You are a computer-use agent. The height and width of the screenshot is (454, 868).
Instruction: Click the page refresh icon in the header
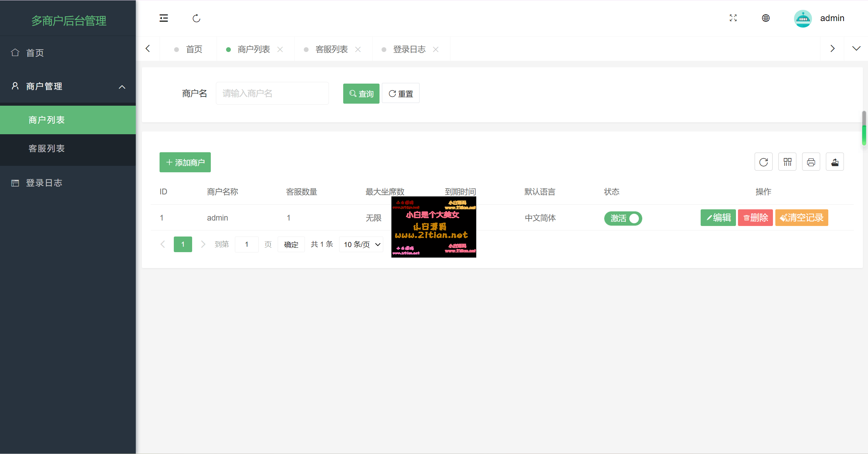(x=196, y=18)
